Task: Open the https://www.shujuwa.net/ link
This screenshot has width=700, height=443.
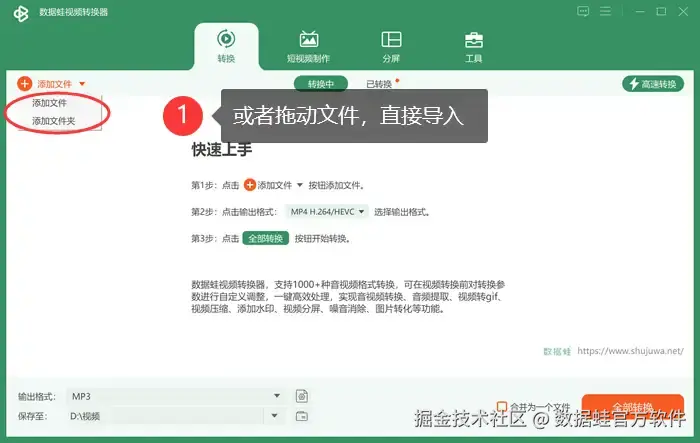Action: click(630, 351)
